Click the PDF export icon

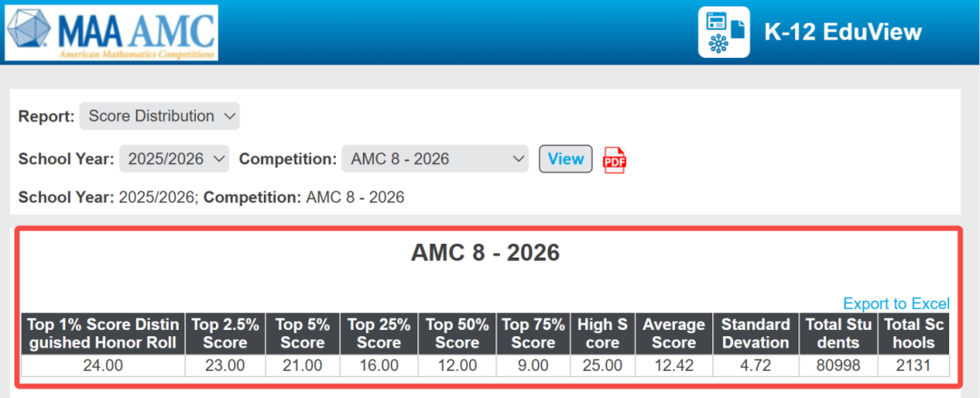click(615, 160)
